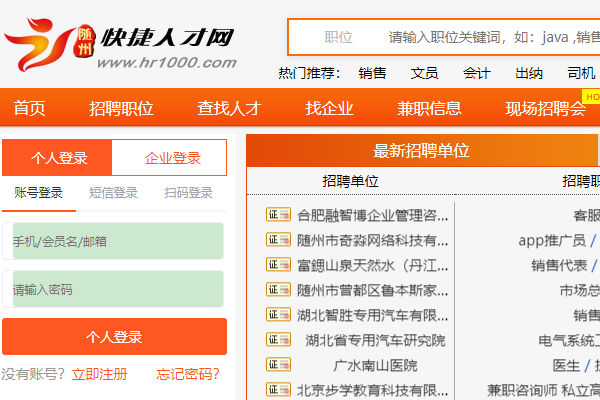Open 找企业 navigation item
Image resolution: width=600 pixels, height=400 pixels.
(x=329, y=108)
